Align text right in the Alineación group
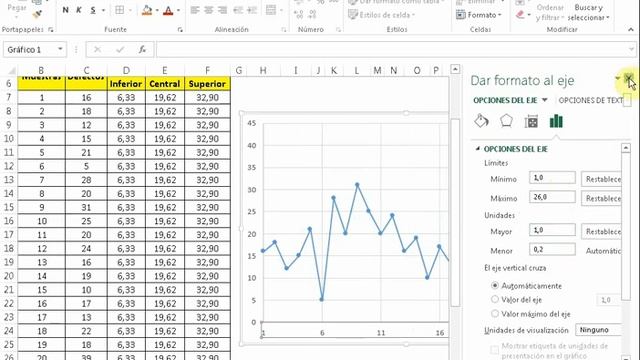Viewport: 640px width, 360px height. click(222, 10)
